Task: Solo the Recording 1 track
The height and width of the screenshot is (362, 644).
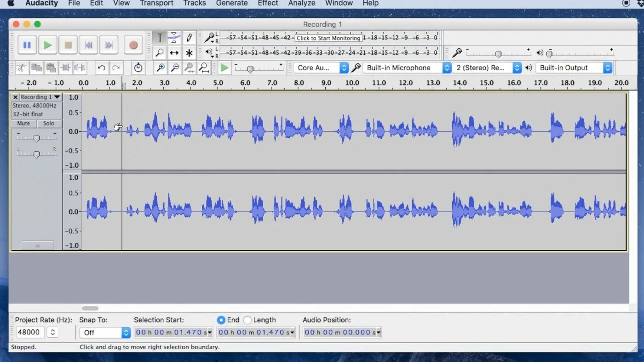Action: pos(49,124)
